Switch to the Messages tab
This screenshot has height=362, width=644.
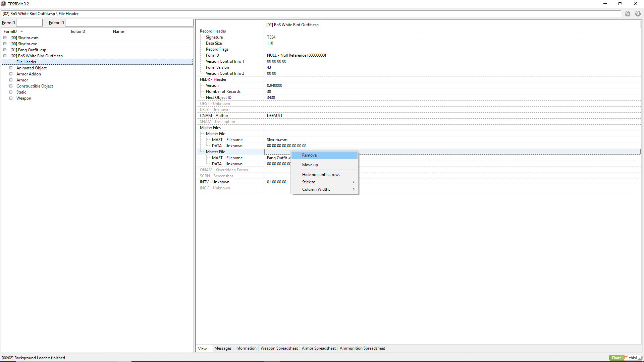[x=223, y=348]
